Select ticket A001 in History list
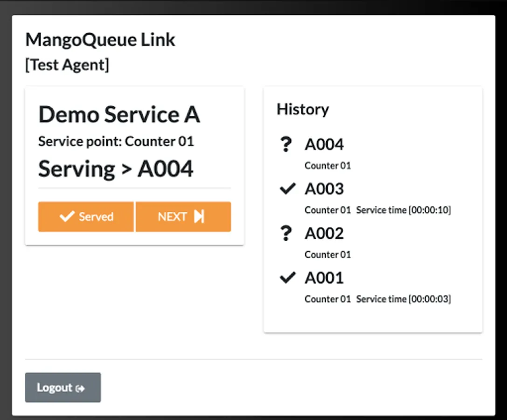 (x=324, y=278)
